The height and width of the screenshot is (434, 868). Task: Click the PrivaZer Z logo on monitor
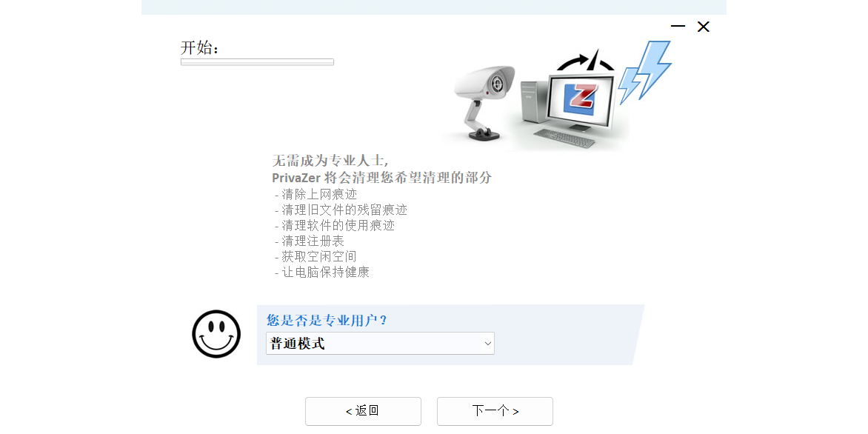click(580, 99)
